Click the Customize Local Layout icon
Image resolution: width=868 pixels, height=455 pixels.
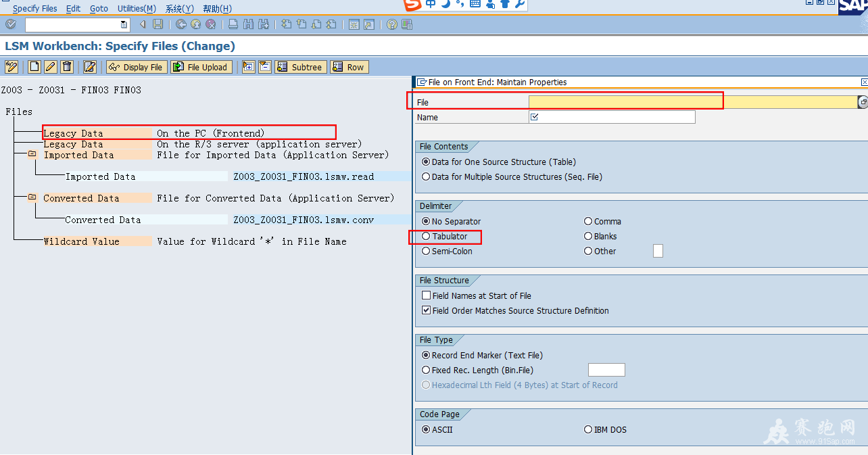coord(407,24)
